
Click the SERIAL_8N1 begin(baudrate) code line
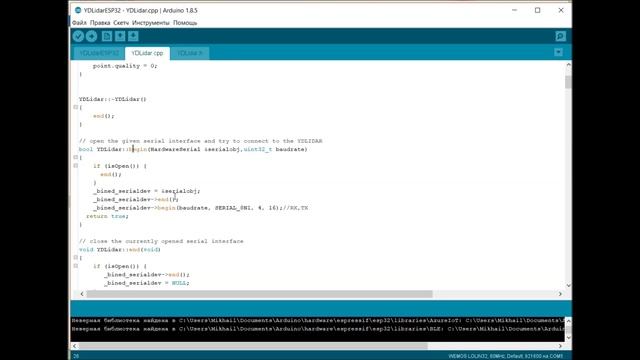point(200,208)
